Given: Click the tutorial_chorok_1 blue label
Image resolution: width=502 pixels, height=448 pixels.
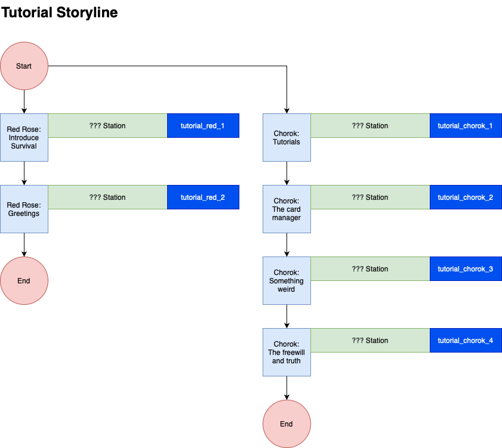Looking at the screenshot, I should tap(466, 125).
